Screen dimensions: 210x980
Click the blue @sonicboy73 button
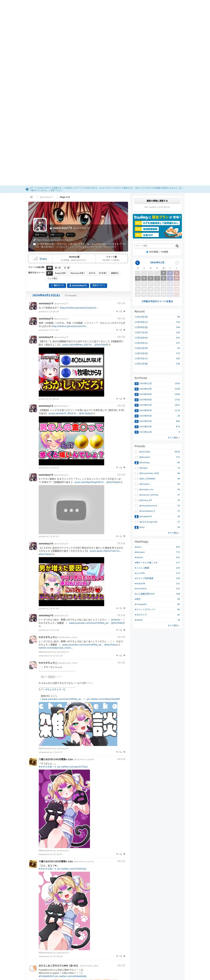(78, 285)
